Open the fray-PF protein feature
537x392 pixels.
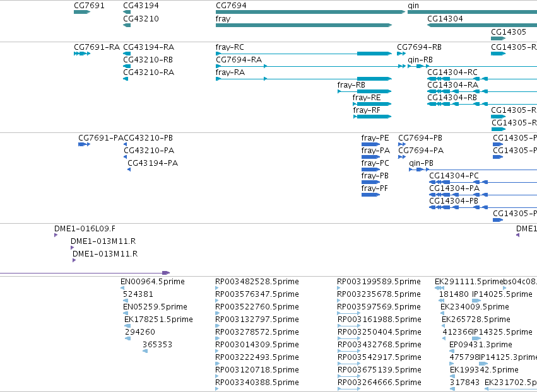(370, 195)
